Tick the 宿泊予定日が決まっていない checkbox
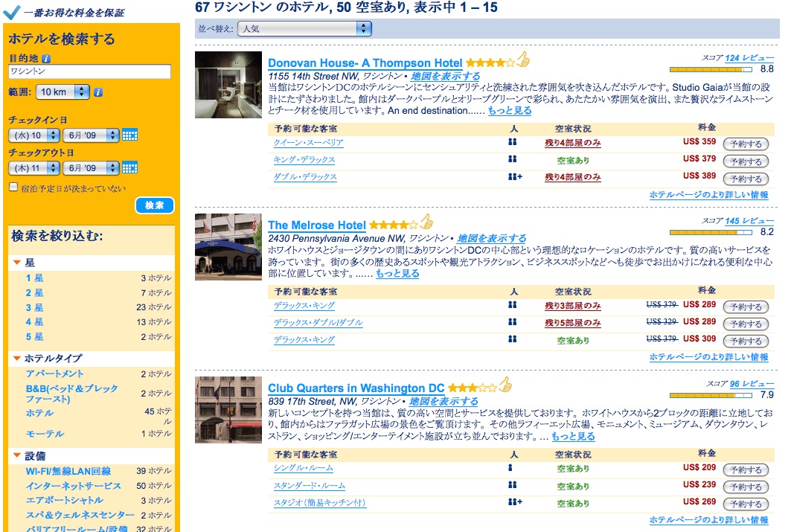This screenshot has height=532, width=791. tap(13, 188)
